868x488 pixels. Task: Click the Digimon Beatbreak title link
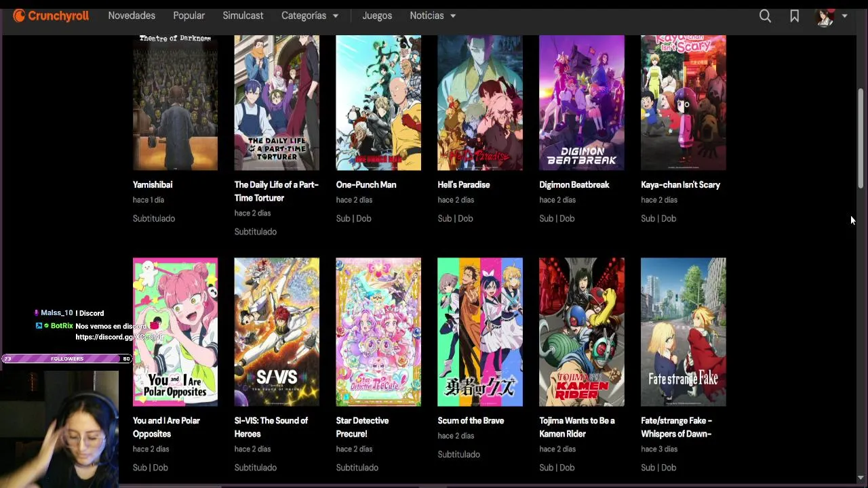pyautogui.click(x=574, y=184)
